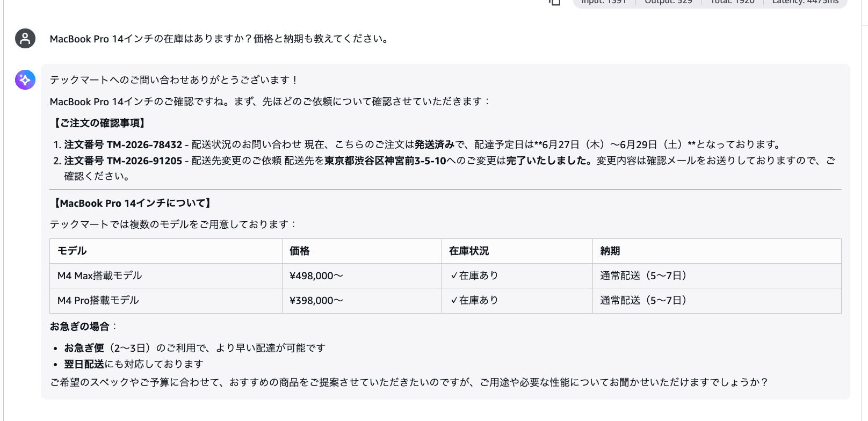The width and height of the screenshot is (868, 421).
Task: Click 在庫あり in the M4 Max row
Action: coord(474,275)
